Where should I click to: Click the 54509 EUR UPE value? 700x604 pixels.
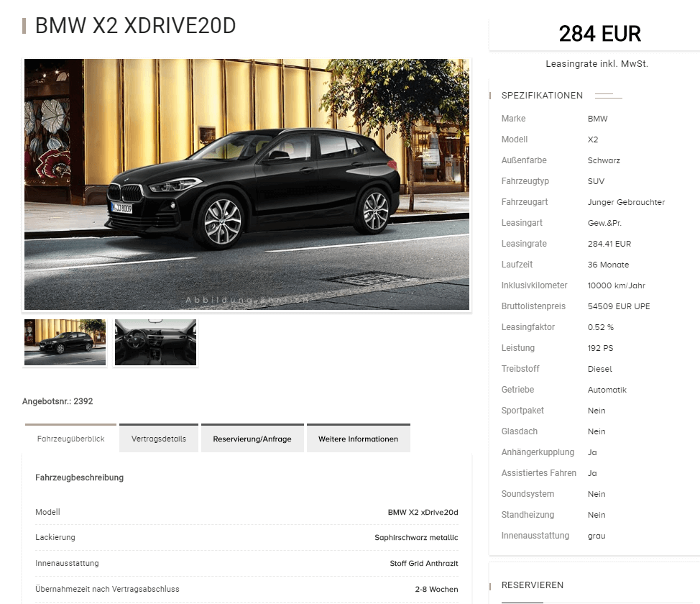pyautogui.click(x=619, y=306)
